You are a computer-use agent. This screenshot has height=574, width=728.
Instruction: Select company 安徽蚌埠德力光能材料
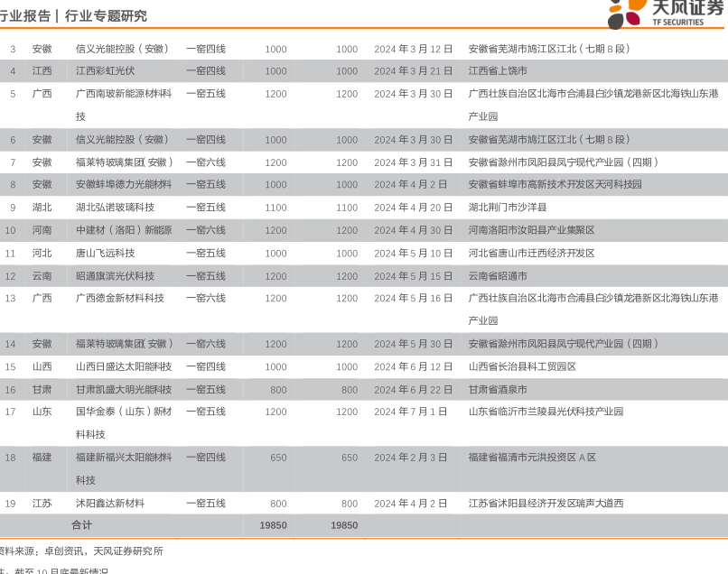click(124, 184)
